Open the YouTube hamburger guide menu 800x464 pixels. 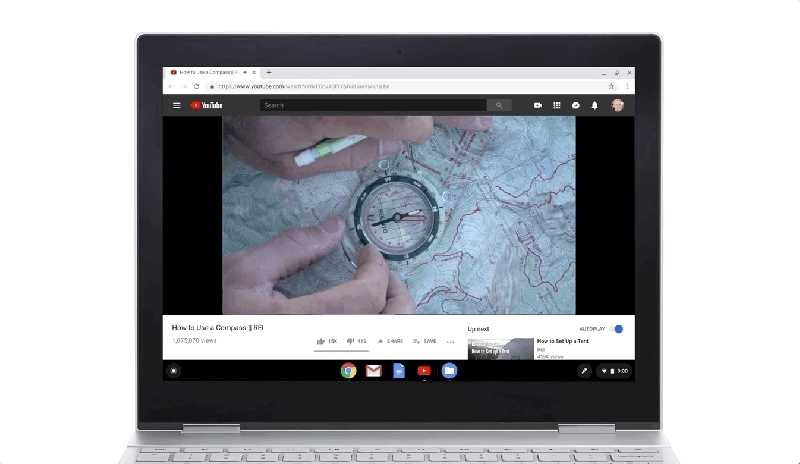(177, 105)
